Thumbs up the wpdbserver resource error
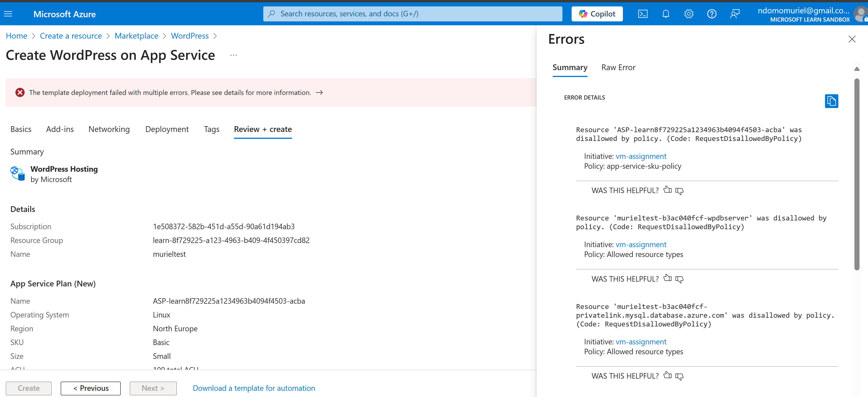 (x=667, y=278)
